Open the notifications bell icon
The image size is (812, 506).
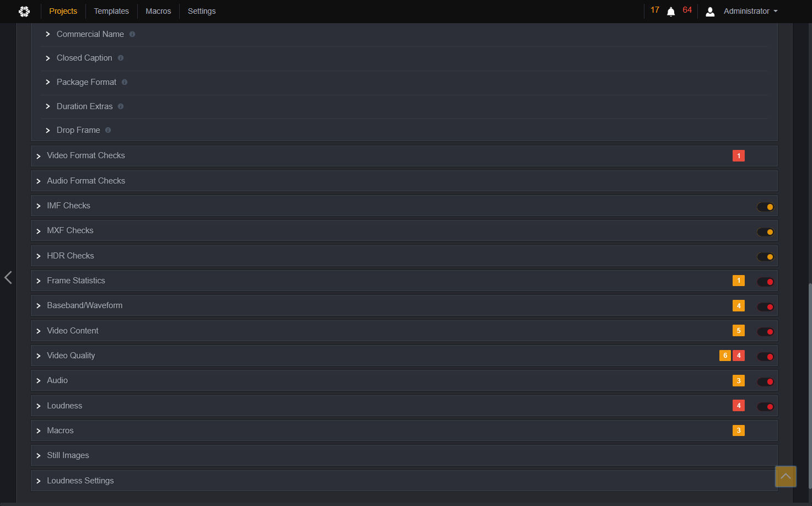click(x=671, y=12)
